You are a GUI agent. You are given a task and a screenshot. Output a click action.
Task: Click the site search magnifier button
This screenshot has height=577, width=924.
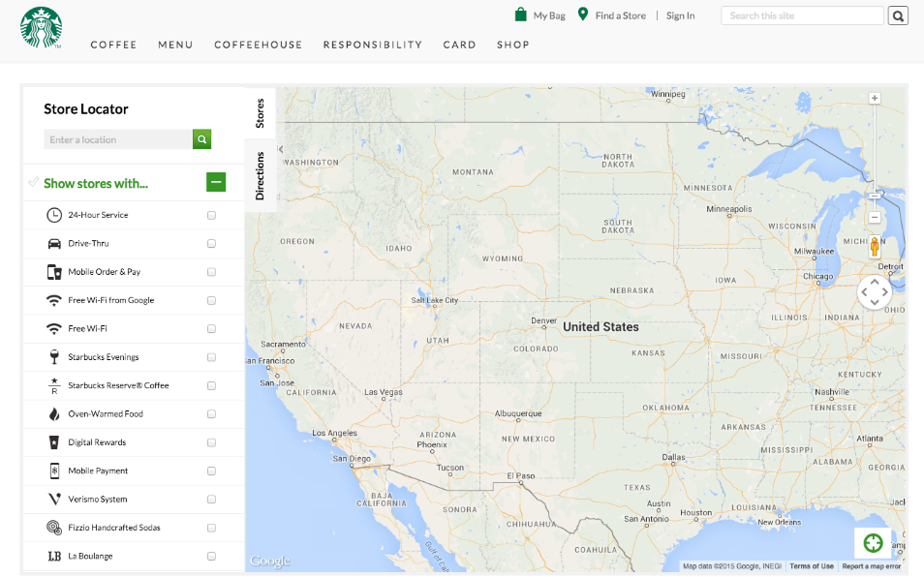pos(898,15)
